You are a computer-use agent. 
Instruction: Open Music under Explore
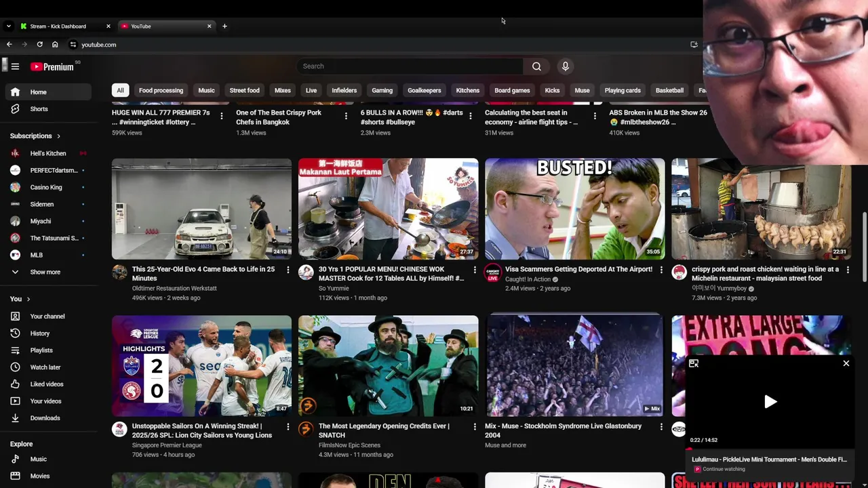point(47,460)
